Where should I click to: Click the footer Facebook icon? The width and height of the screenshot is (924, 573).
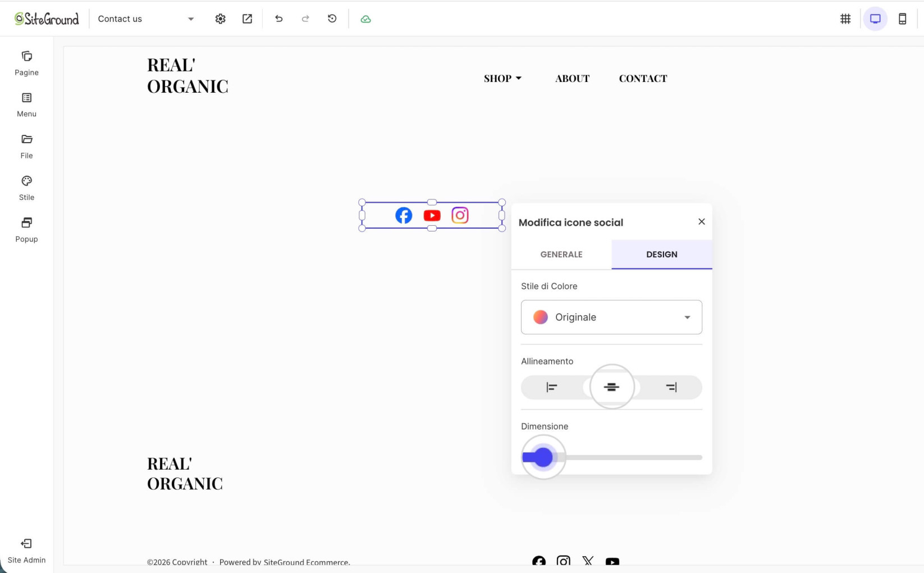click(x=539, y=561)
